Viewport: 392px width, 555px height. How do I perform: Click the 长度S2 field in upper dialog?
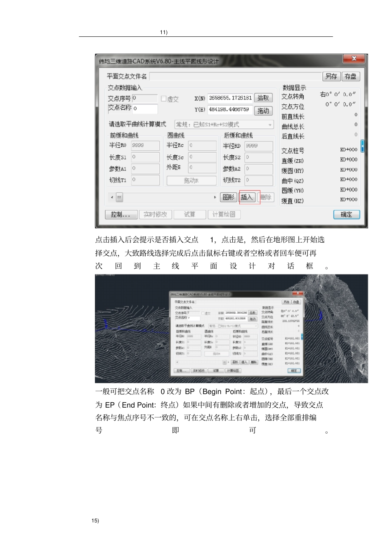(259, 158)
